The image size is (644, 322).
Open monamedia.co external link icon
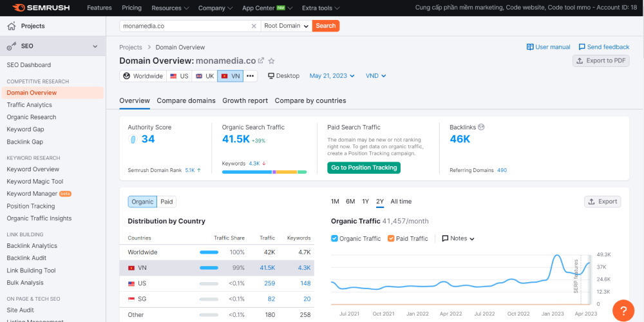[261, 61]
